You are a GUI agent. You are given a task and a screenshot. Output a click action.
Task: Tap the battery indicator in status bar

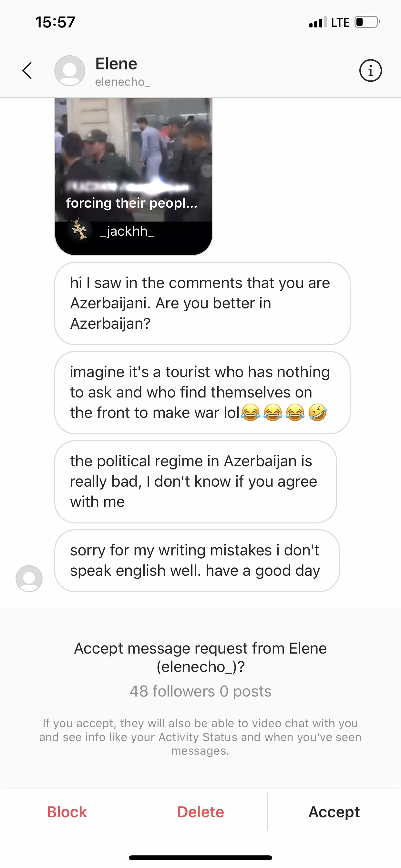pos(367,22)
